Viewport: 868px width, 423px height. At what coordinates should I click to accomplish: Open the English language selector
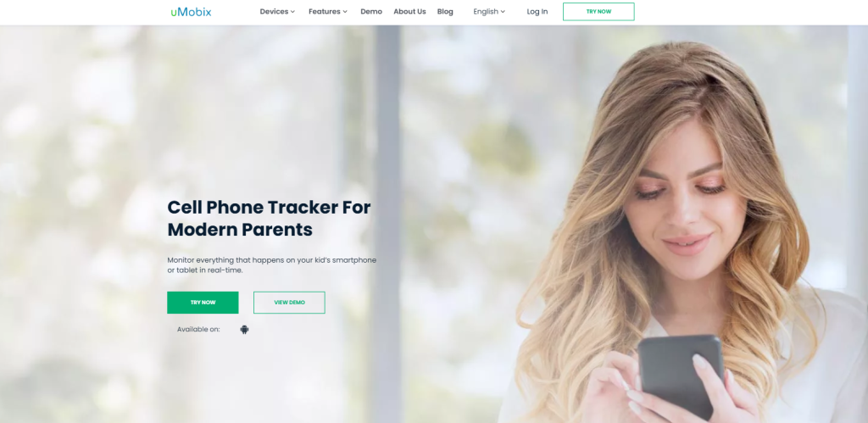click(489, 12)
